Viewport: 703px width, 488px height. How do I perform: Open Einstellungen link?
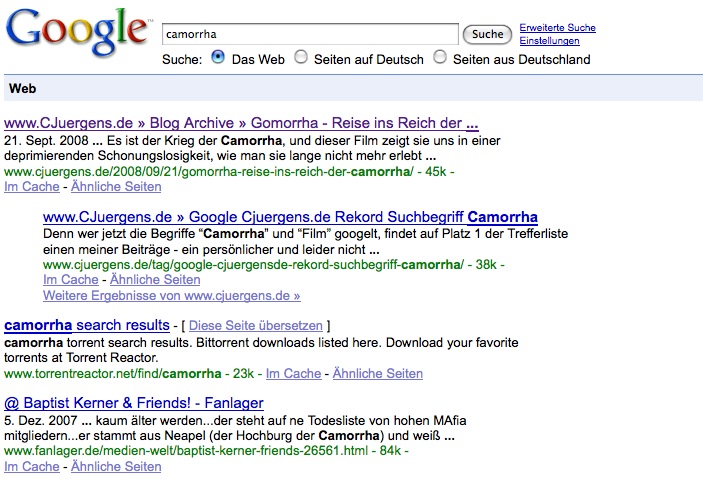click(549, 41)
